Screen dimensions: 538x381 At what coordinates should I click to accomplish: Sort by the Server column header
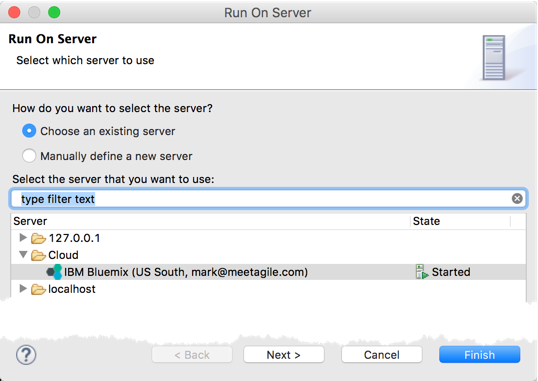211,221
